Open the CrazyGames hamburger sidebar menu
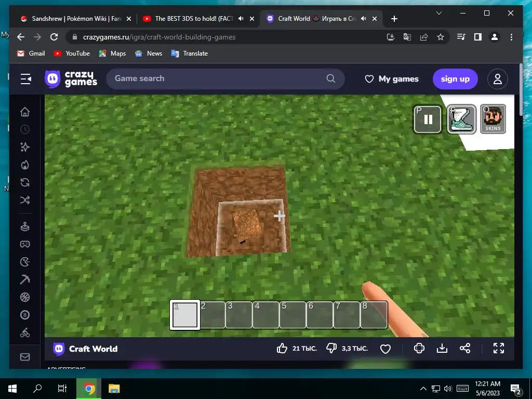532x399 pixels. click(26, 79)
